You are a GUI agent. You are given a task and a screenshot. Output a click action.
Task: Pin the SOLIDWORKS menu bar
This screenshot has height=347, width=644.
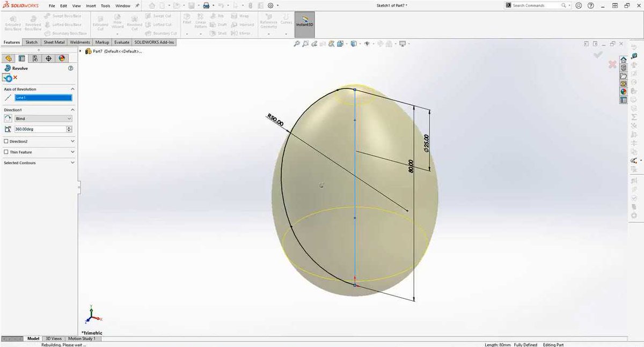coord(137,5)
